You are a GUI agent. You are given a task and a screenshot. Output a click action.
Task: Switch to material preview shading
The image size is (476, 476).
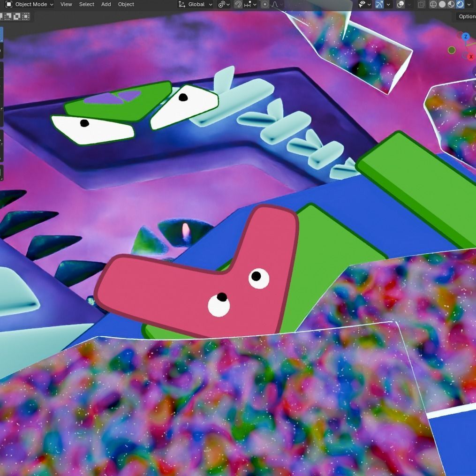(x=451, y=4)
